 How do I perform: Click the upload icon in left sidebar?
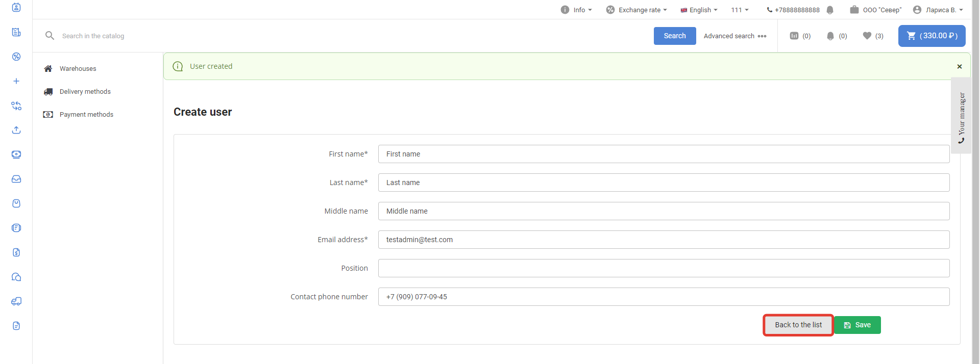[16, 130]
